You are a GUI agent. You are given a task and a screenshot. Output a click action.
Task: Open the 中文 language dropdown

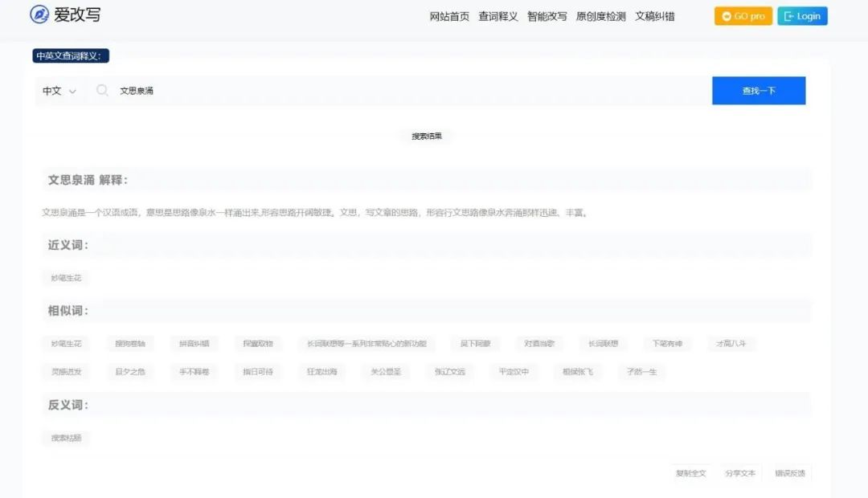59,91
